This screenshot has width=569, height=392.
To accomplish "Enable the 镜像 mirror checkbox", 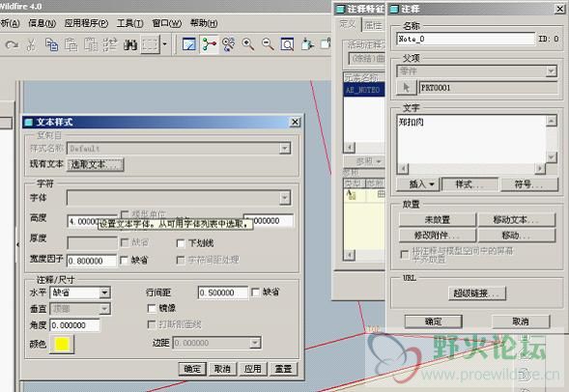I will [x=152, y=308].
